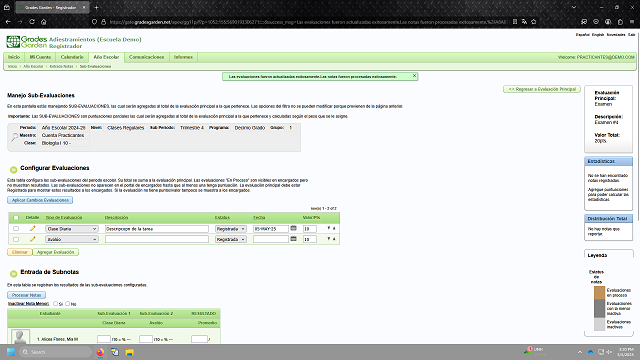The image size is (640, 360).
Task: Click date field showing 05-MAY-25
Action: pyautogui.click(x=271, y=229)
